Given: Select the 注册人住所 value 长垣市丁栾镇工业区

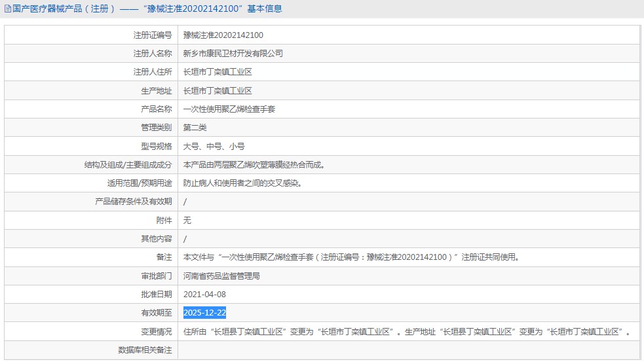Looking at the screenshot, I should coord(218,72).
